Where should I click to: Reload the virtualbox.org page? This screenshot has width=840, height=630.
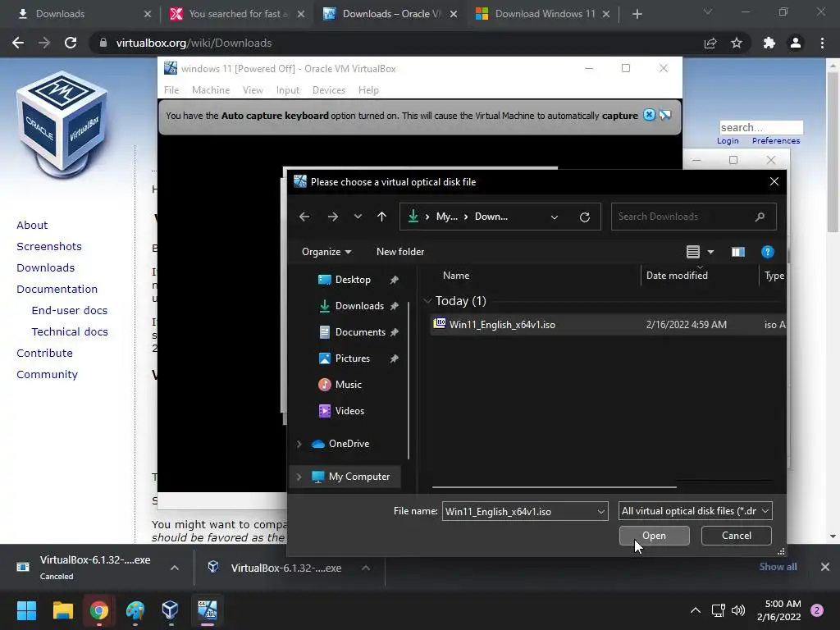click(x=71, y=43)
